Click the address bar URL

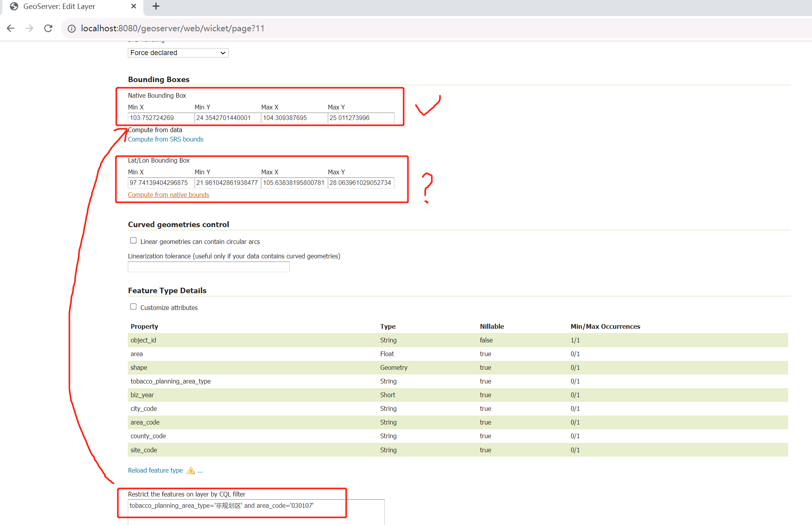(172, 29)
